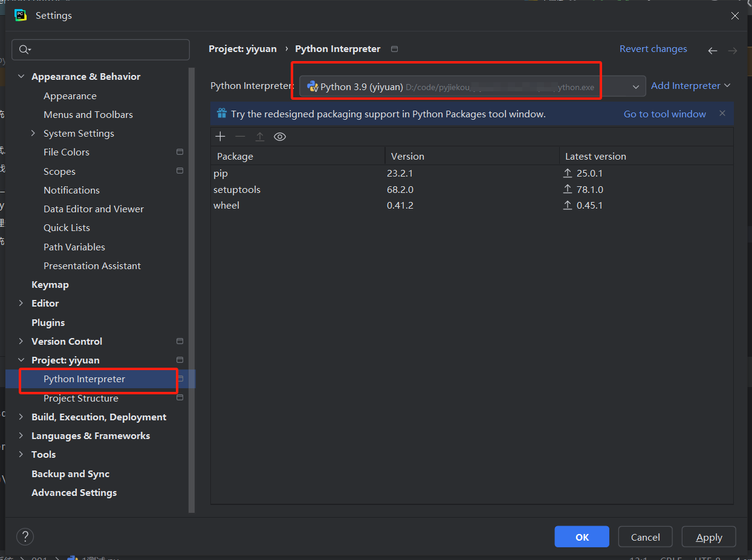Click project-level icon next to Version Control
The height and width of the screenshot is (560, 752).
[x=180, y=341]
